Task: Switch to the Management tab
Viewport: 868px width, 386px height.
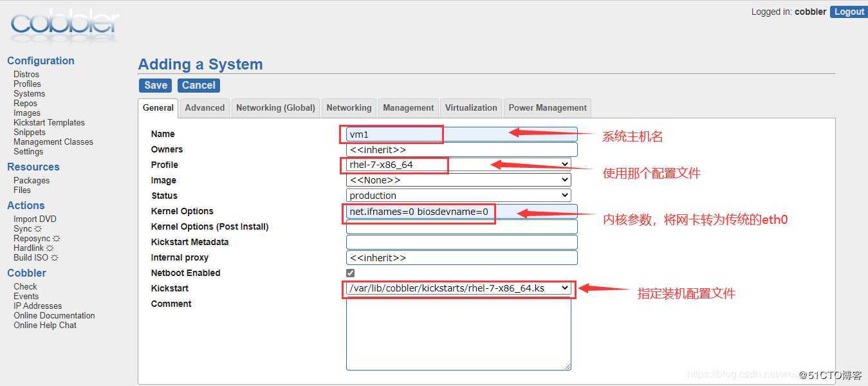Action: tap(409, 107)
